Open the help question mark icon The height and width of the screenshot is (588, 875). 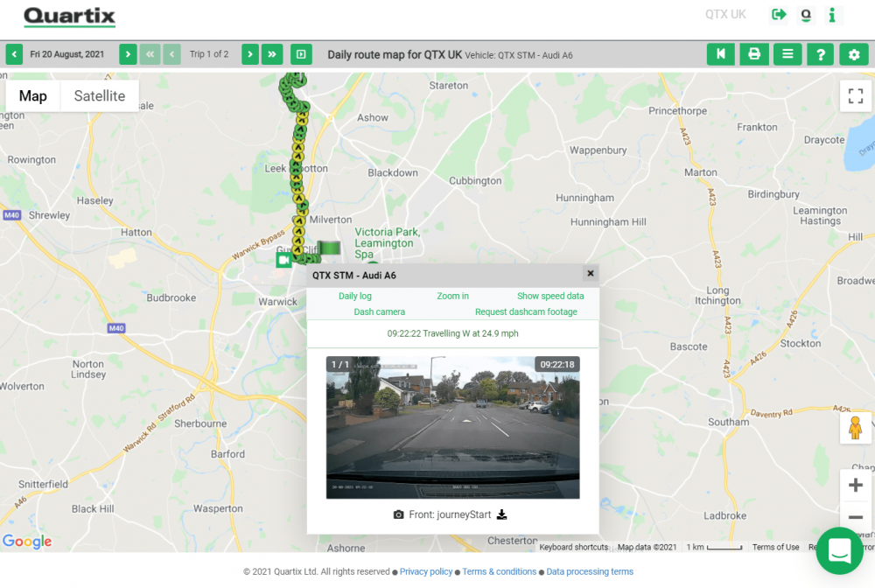[x=821, y=54]
